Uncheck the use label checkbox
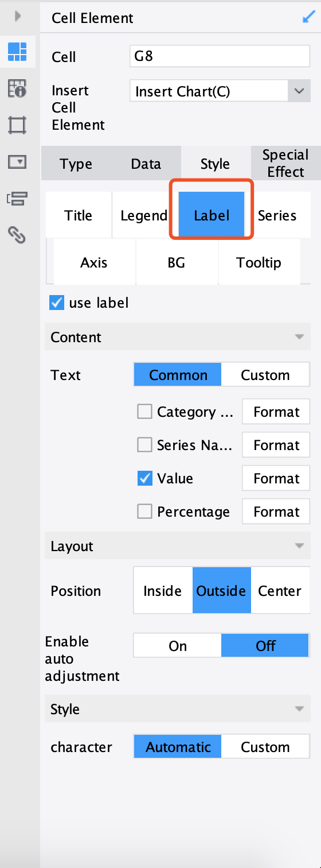The height and width of the screenshot is (868, 321). pos(57,303)
